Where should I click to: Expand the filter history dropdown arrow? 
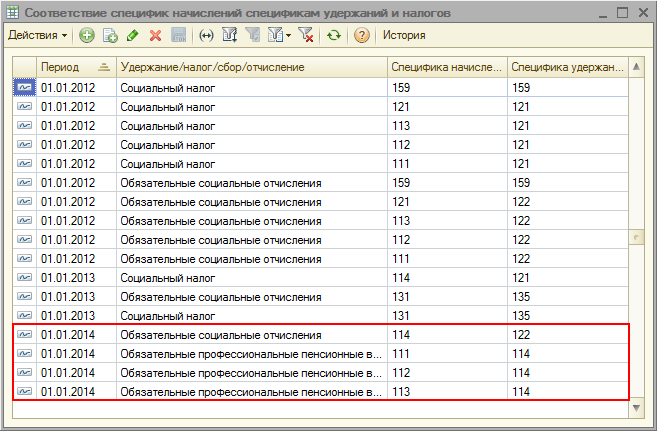(288, 35)
